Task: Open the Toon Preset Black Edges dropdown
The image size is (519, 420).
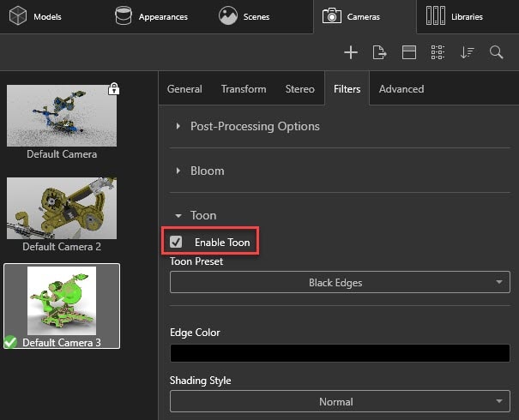Action: tap(340, 282)
